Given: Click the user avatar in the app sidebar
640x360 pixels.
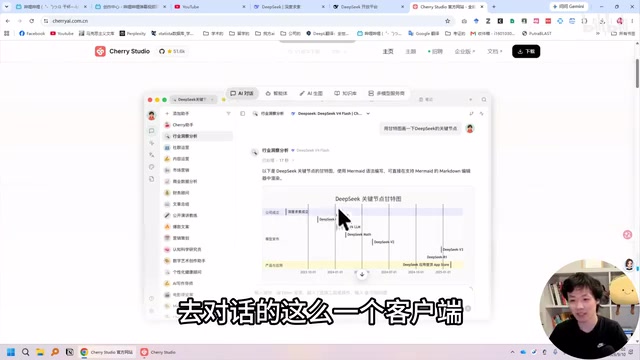Looking at the screenshot, I should click(151, 116).
